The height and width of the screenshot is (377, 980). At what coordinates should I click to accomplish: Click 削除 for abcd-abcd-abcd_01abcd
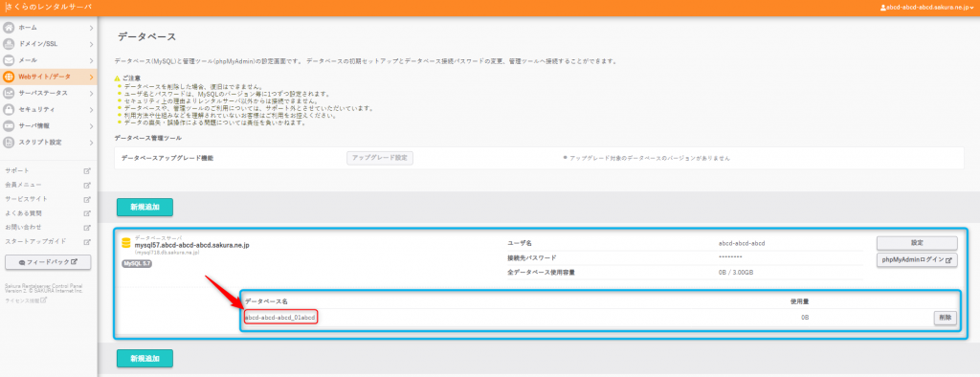point(946,318)
